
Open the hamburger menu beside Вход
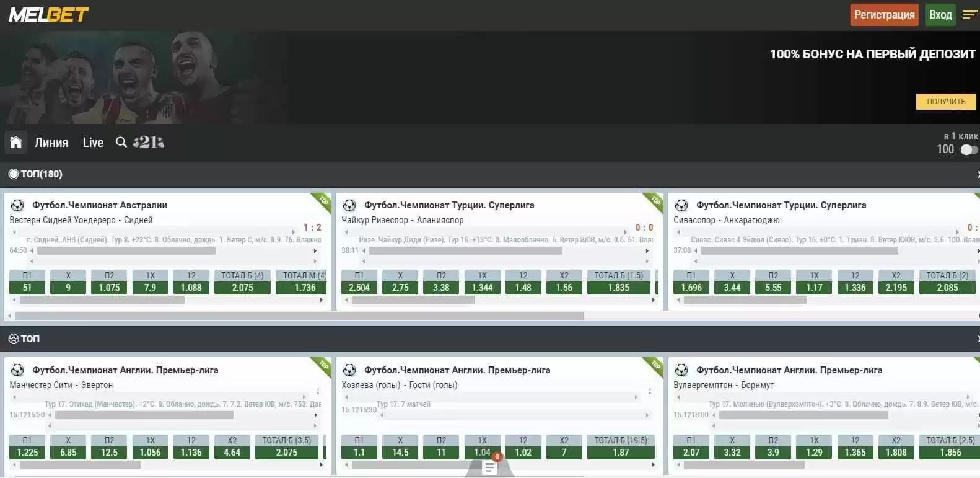(x=969, y=15)
